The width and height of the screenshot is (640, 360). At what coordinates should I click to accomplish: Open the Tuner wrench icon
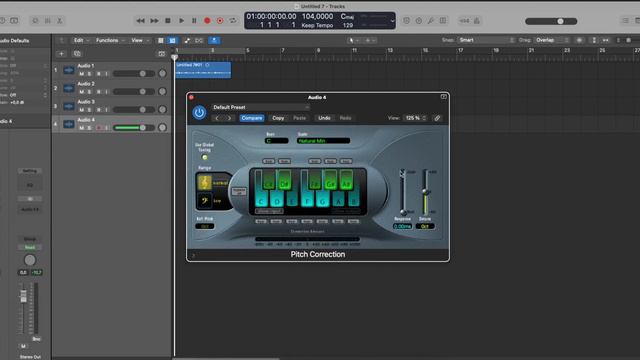(x=431, y=21)
